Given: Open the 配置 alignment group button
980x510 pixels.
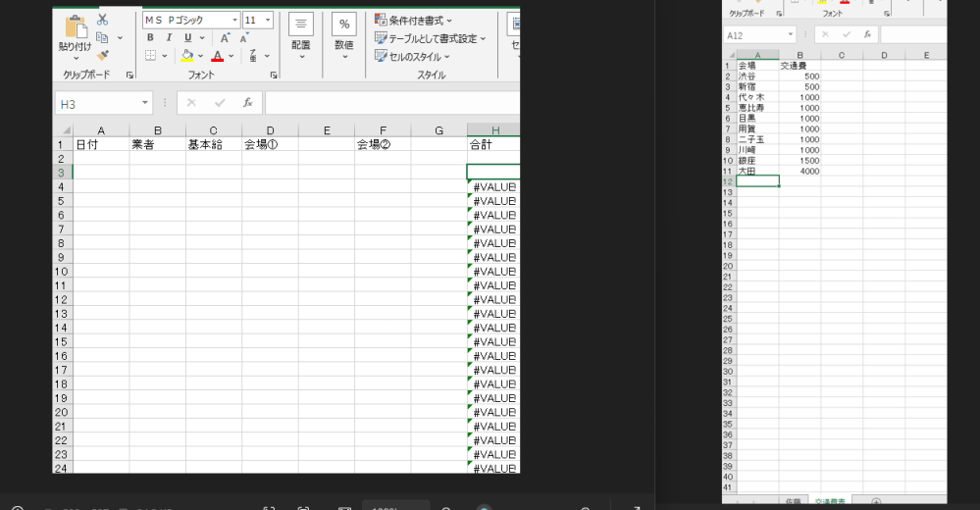Looking at the screenshot, I should 300,37.
